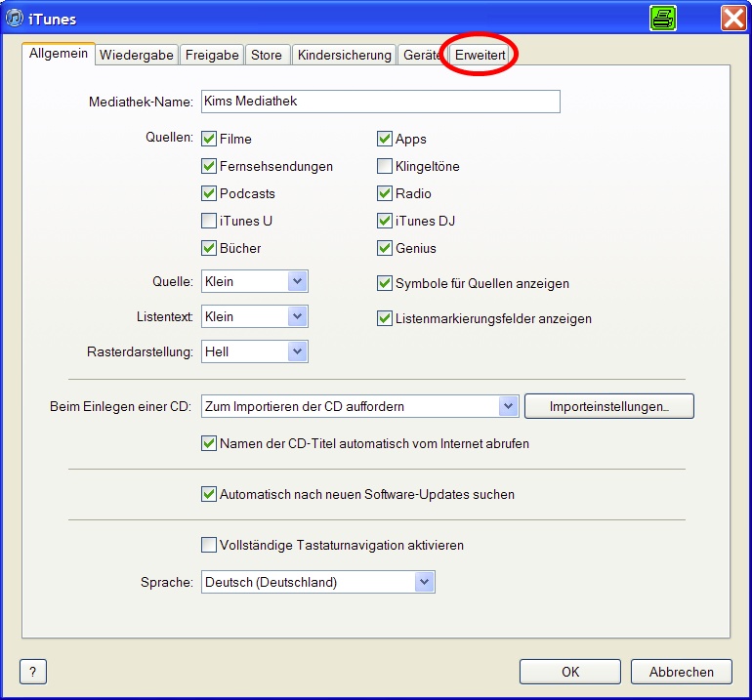Open the Rasterdarstellung dropdown
The width and height of the screenshot is (752, 700).
point(298,352)
